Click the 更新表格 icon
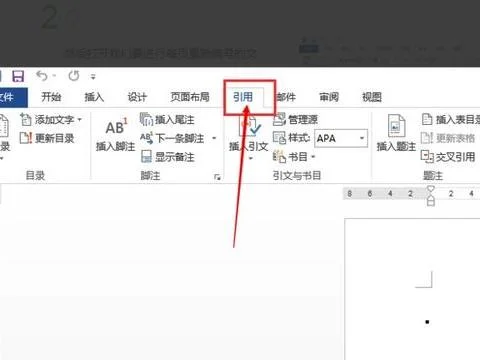 coord(427,138)
